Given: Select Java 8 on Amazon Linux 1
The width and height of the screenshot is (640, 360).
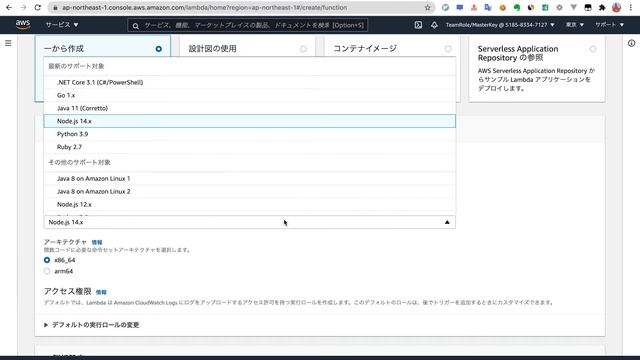Looking at the screenshot, I should 249,178.
